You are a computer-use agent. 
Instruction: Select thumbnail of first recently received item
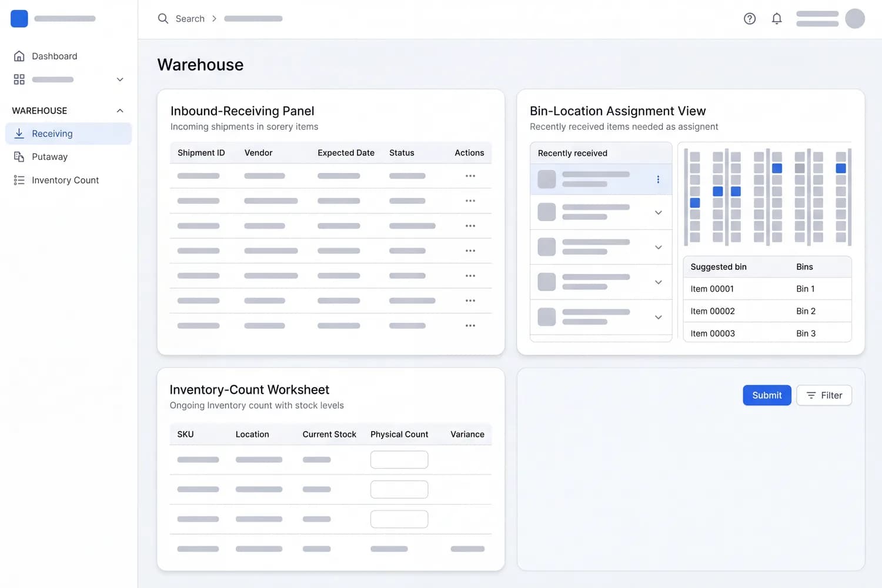click(x=547, y=179)
